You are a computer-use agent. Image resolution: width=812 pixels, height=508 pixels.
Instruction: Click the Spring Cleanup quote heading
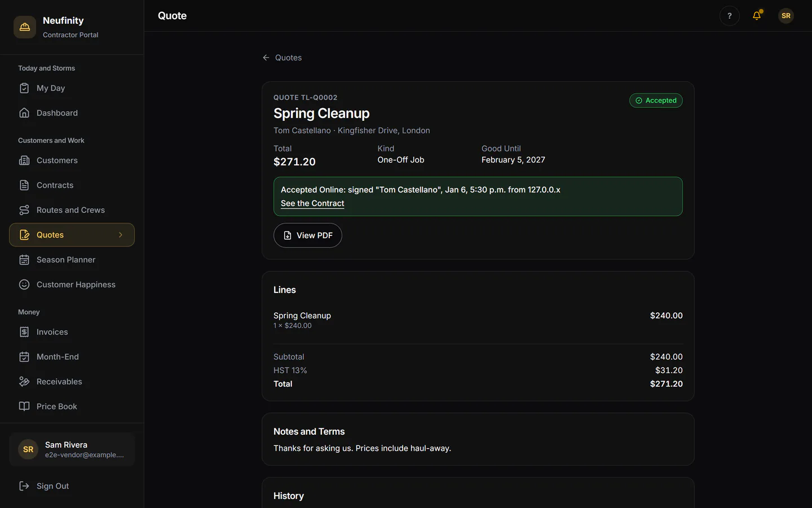(321, 113)
